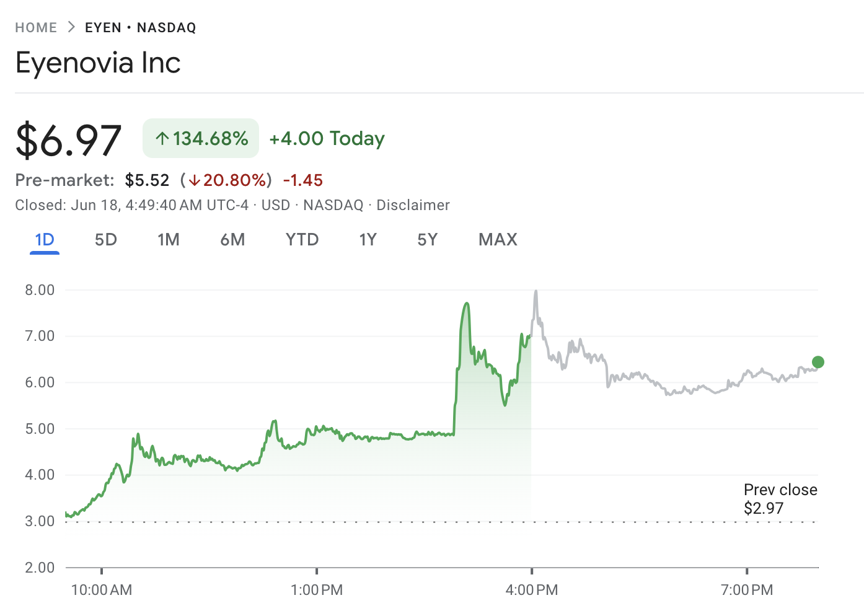864x616 pixels.
Task: Show the 1M price history
Action: [169, 240]
